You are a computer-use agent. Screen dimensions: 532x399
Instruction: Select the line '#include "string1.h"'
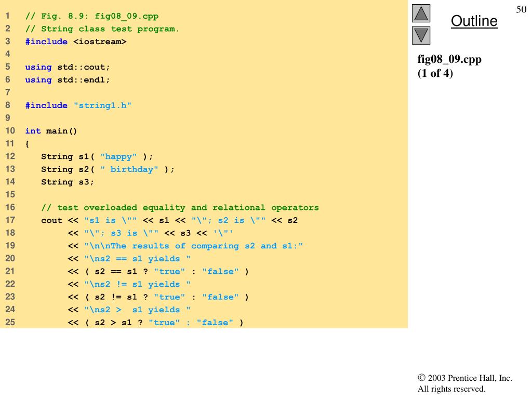78,105
